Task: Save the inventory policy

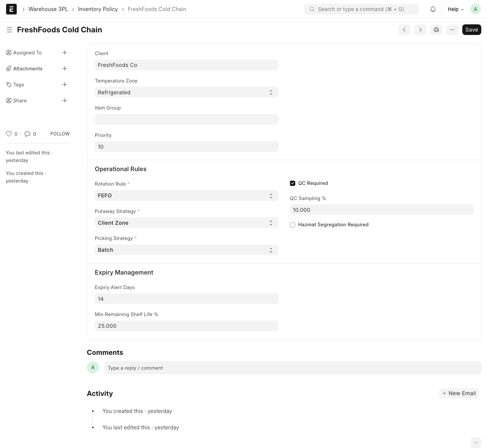Action: 471,30
